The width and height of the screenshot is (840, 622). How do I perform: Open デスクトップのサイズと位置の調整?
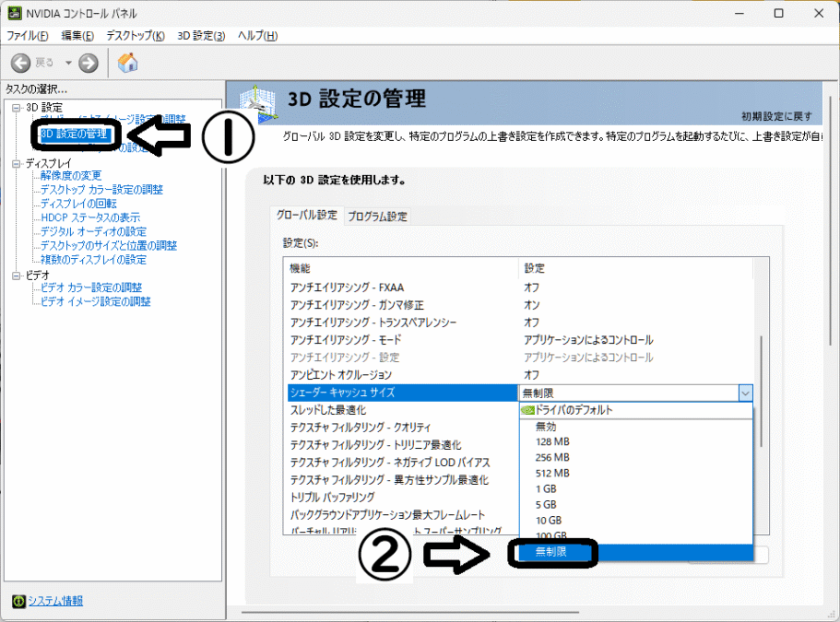(108, 245)
